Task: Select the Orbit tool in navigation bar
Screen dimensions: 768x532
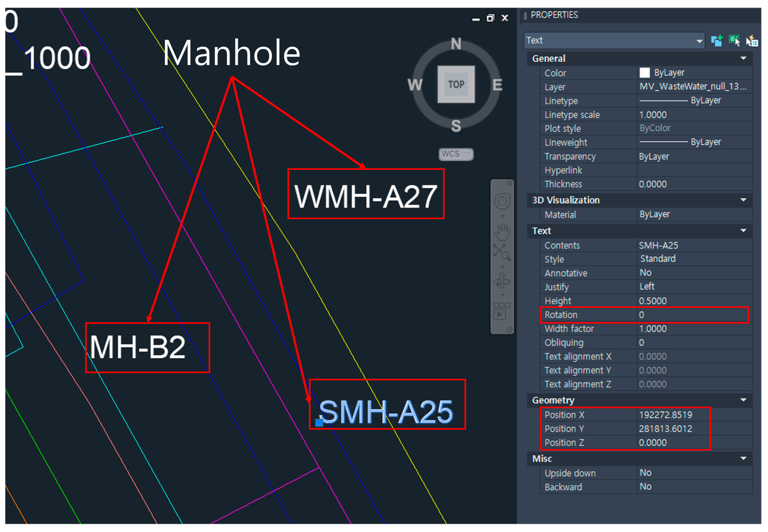Action: click(502, 281)
